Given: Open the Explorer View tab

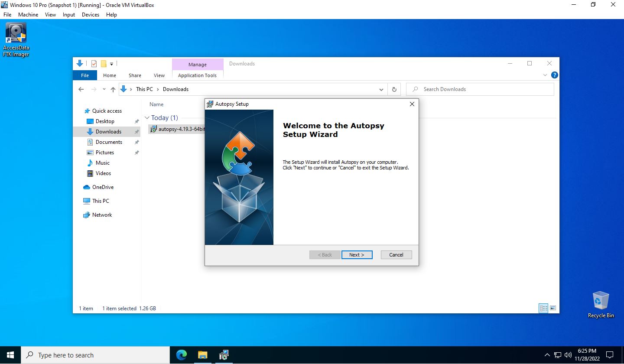Looking at the screenshot, I should click(x=159, y=75).
